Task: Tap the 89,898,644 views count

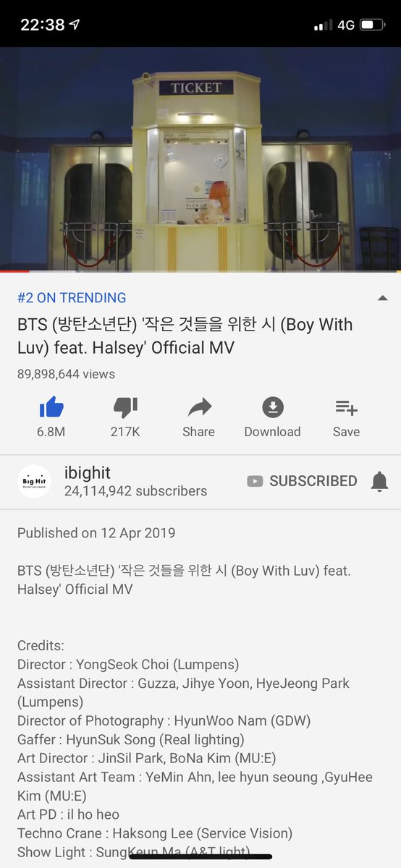Action: coord(66,374)
